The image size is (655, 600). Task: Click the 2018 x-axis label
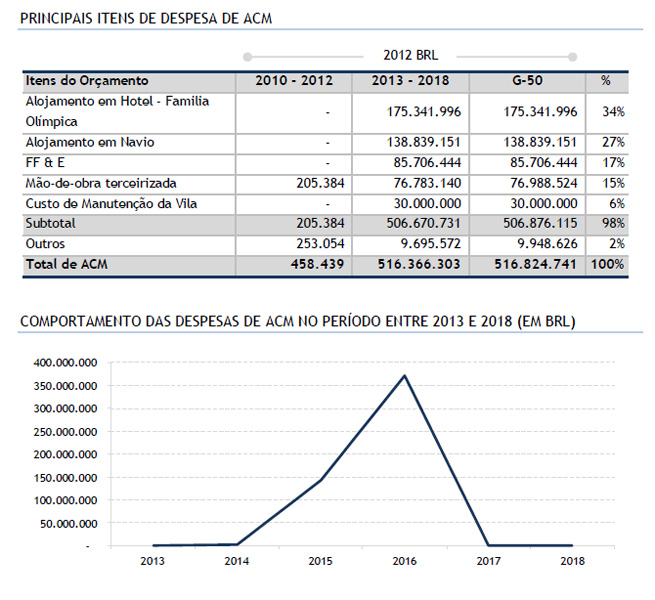[572, 561]
